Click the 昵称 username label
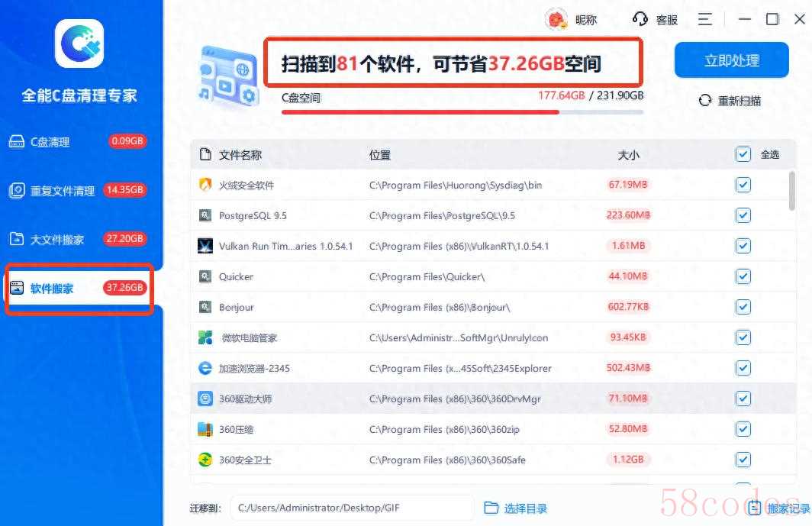This screenshot has width=812, height=526. pos(585,20)
